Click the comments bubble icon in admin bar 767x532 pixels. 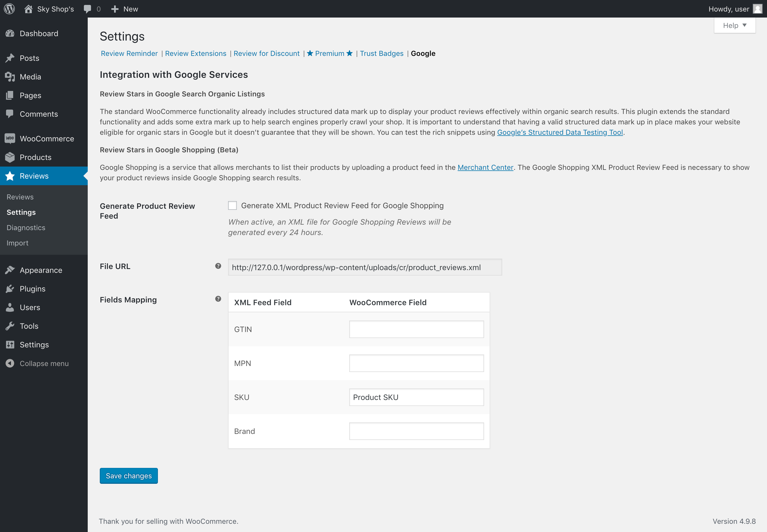[87, 9]
